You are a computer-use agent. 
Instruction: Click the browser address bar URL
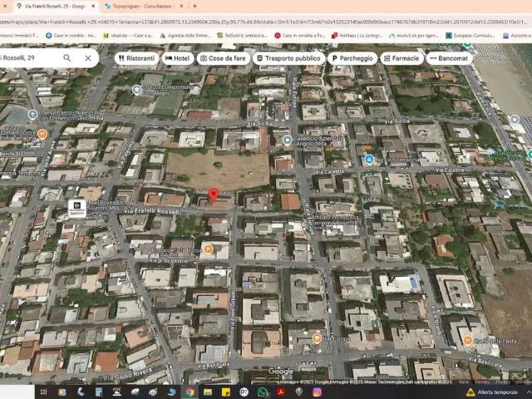coord(249,21)
